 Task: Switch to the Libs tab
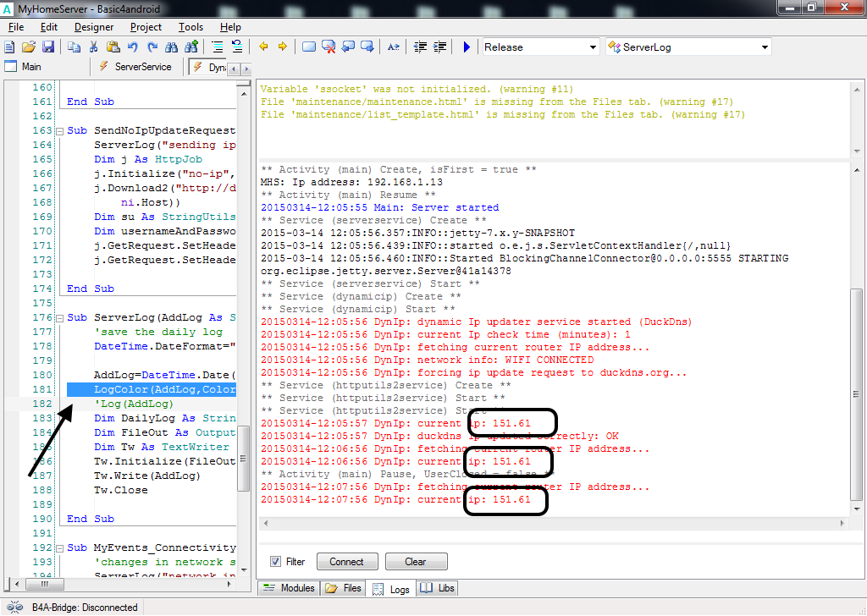click(437, 588)
